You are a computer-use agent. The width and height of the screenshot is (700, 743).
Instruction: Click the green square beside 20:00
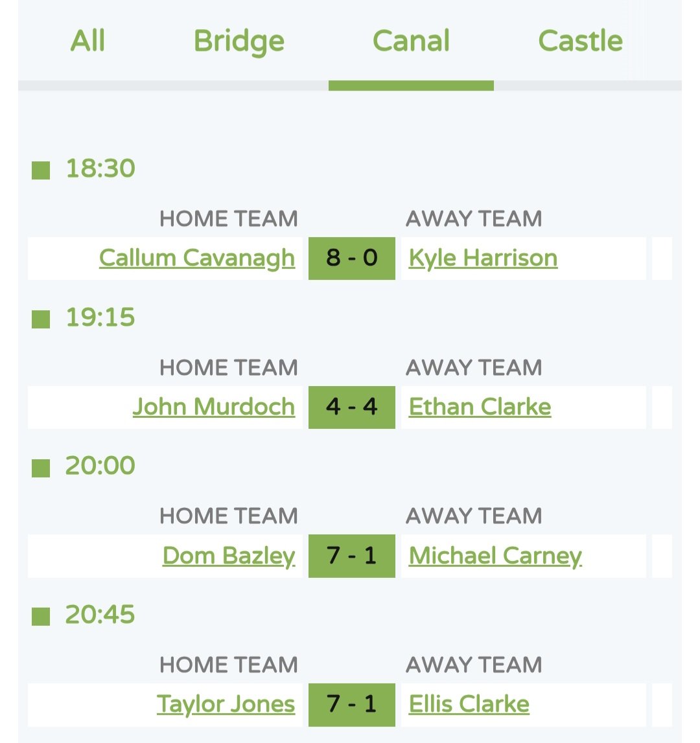(41, 468)
